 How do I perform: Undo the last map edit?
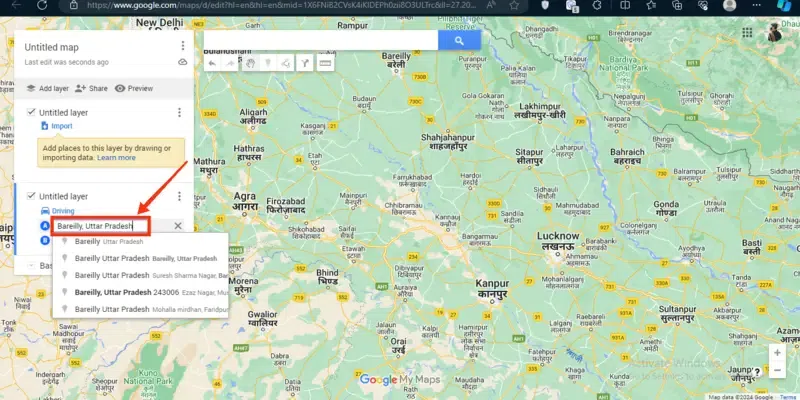212,63
